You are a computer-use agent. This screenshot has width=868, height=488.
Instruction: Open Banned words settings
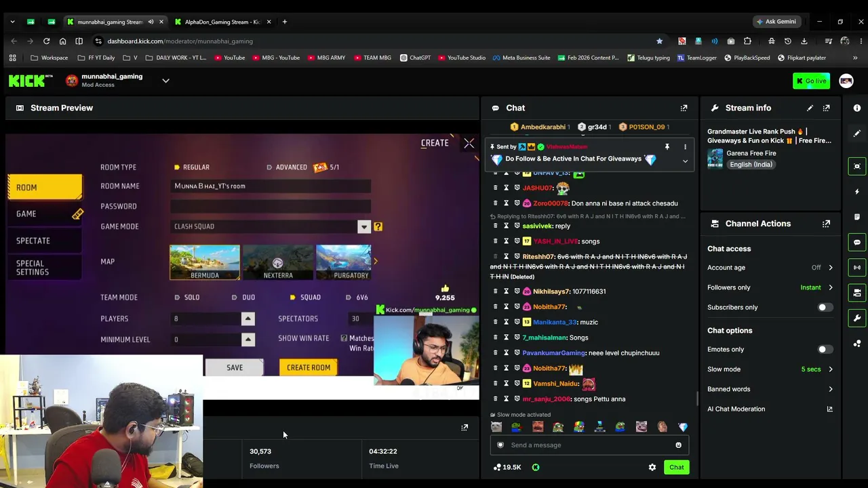770,389
